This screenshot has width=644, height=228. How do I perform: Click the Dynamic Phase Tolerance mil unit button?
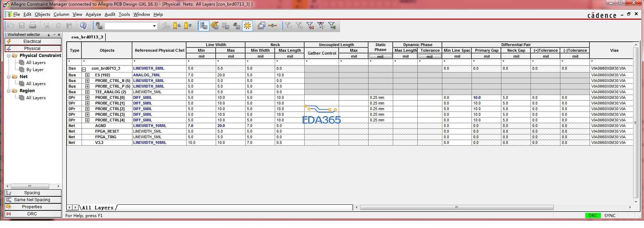430,56
